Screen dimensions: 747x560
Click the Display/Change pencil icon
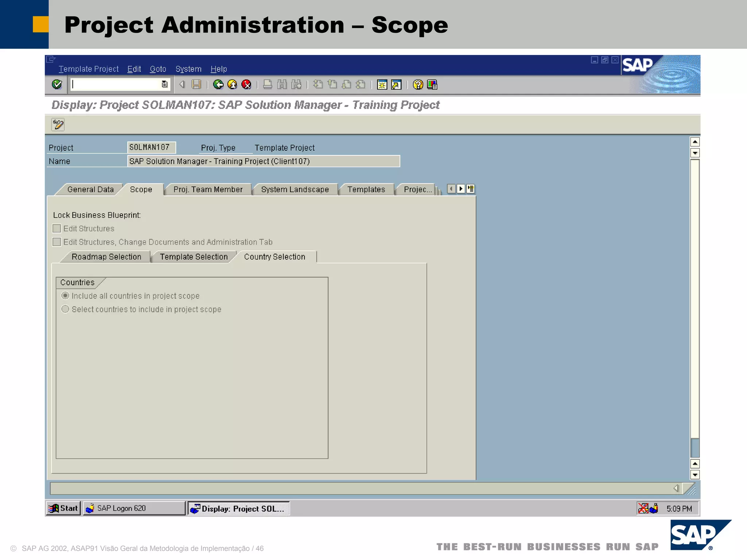pyautogui.click(x=58, y=125)
